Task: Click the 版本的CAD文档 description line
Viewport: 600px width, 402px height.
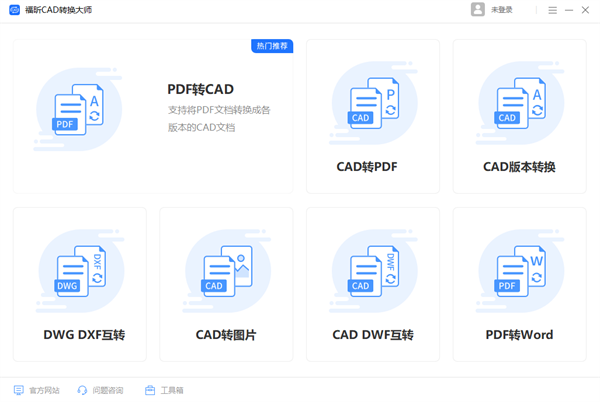Action: [202, 127]
